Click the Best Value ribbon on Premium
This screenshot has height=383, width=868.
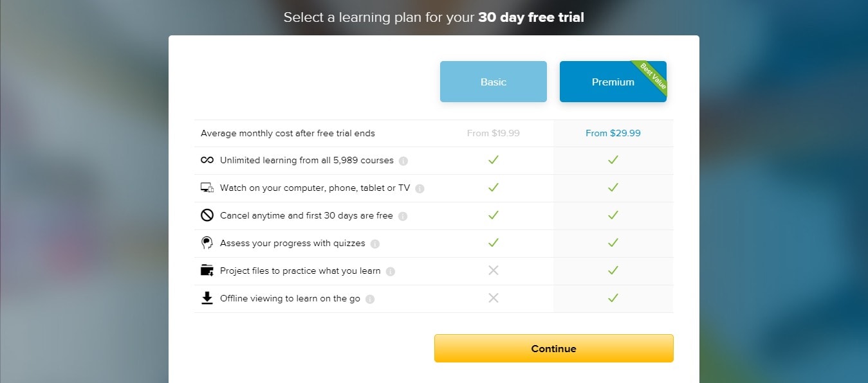pyautogui.click(x=649, y=77)
